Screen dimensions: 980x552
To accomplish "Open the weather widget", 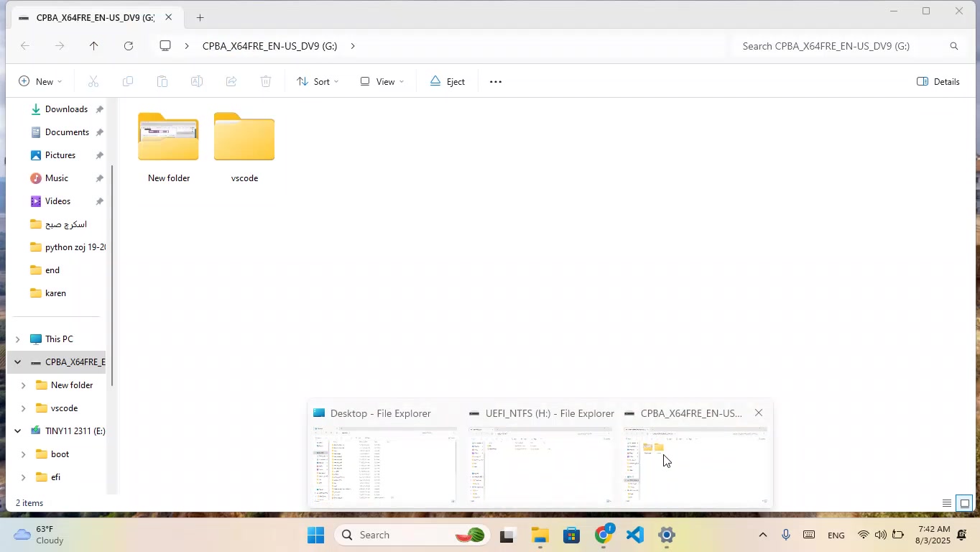I will [x=40, y=535].
